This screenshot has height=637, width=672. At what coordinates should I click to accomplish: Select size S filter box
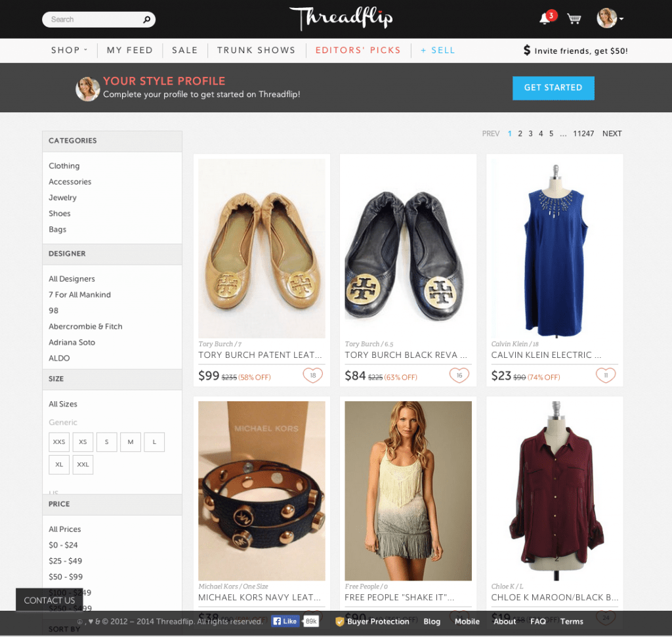click(107, 442)
